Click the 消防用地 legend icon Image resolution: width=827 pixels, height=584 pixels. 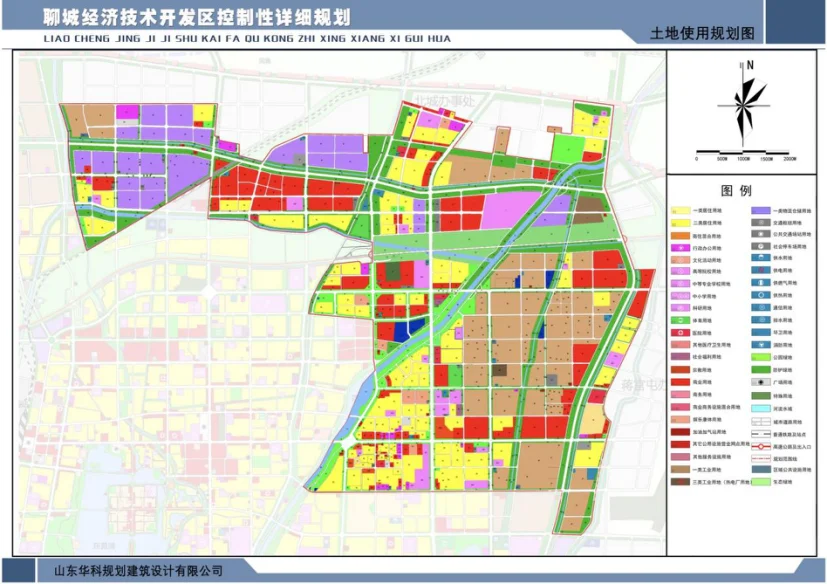point(761,345)
